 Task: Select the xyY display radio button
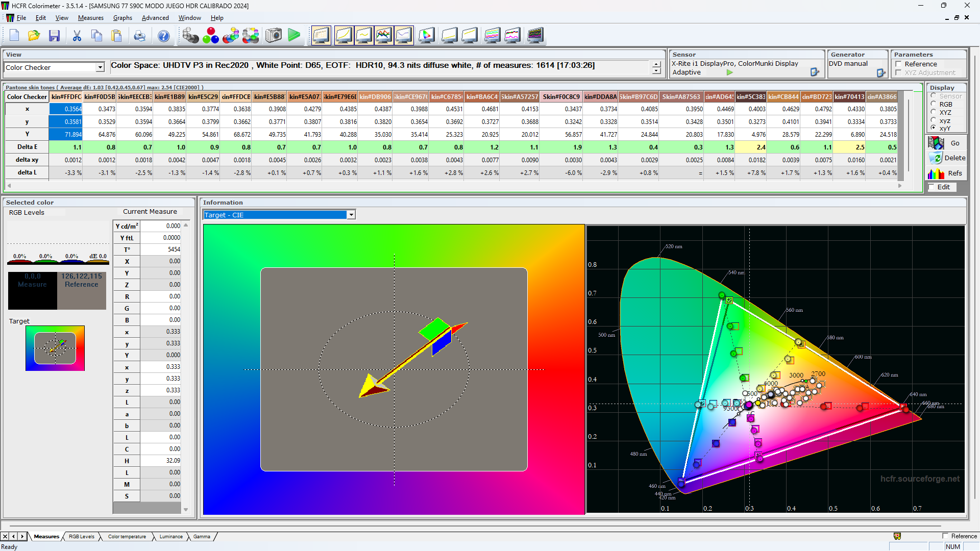934,128
